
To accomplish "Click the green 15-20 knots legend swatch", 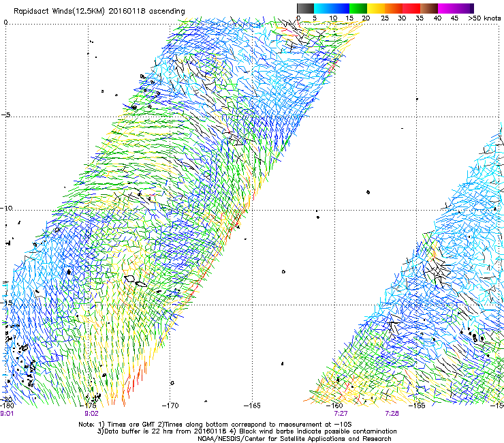I will click(358, 8).
